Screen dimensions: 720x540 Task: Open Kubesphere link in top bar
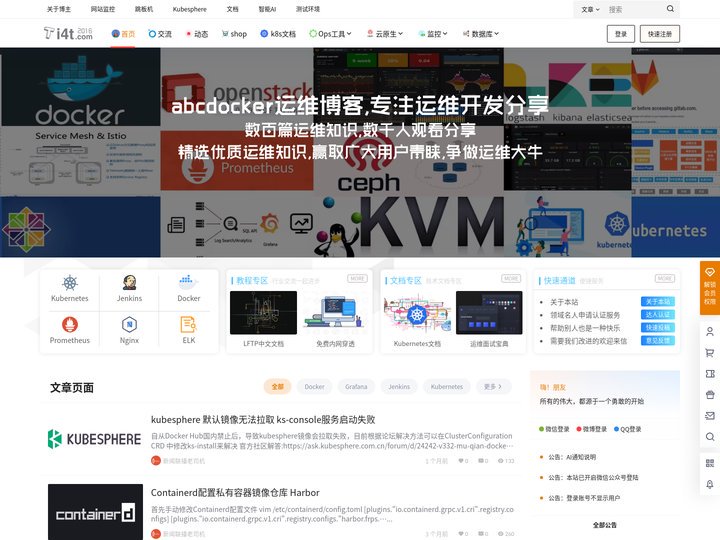(190, 9)
